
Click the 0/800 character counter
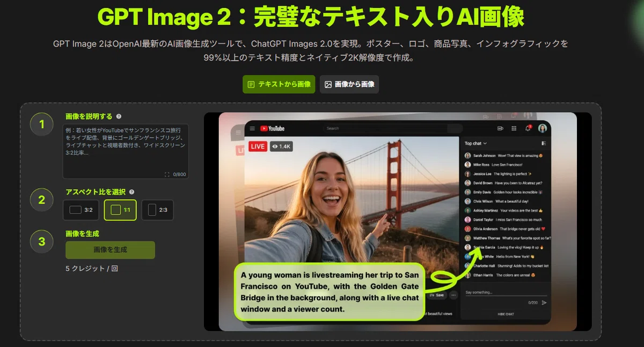tap(179, 174)
